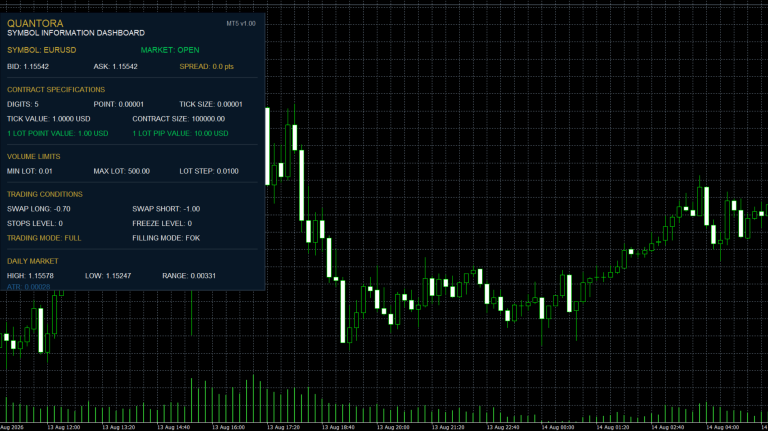Viewport: 768px width, 431px height.
Task: Click the VOLUME LIMITS section header
Action: pos(34,157)
